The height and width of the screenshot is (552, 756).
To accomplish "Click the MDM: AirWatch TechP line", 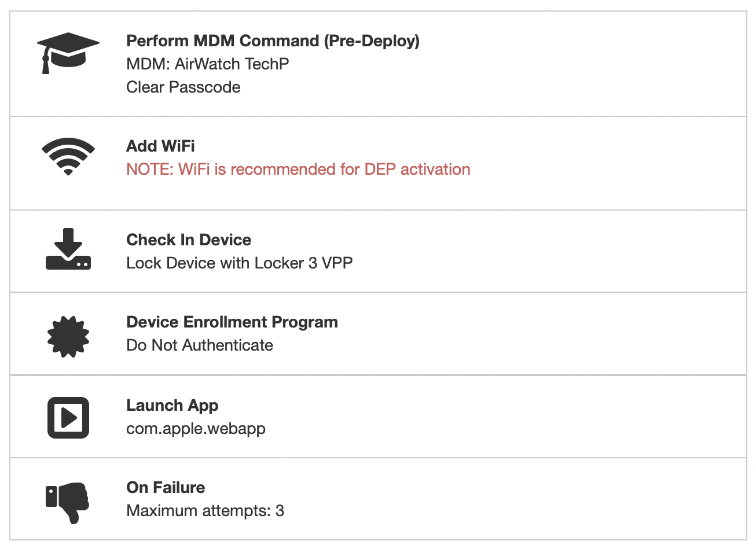I will 207,64.
